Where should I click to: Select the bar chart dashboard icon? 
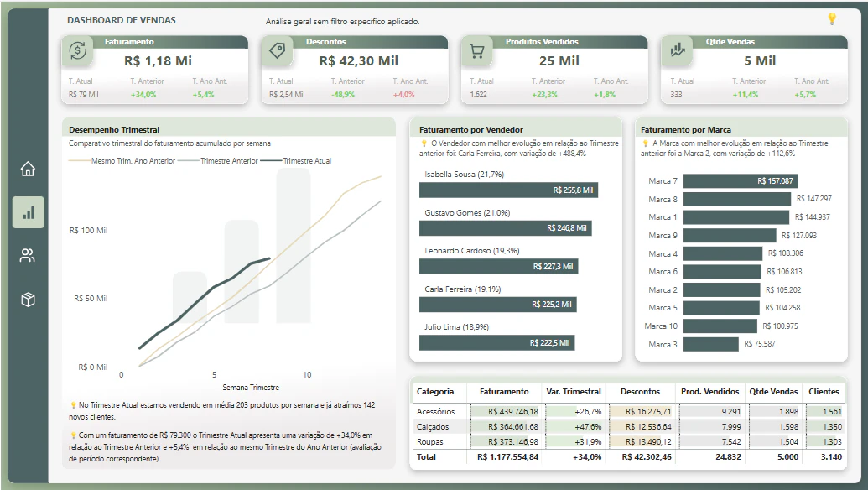pos(29,212)
